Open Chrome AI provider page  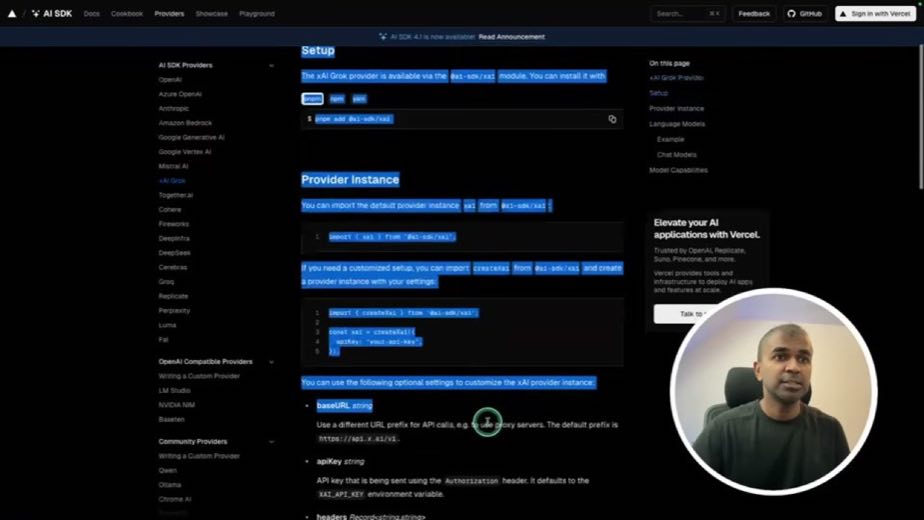tap(174, 499)
